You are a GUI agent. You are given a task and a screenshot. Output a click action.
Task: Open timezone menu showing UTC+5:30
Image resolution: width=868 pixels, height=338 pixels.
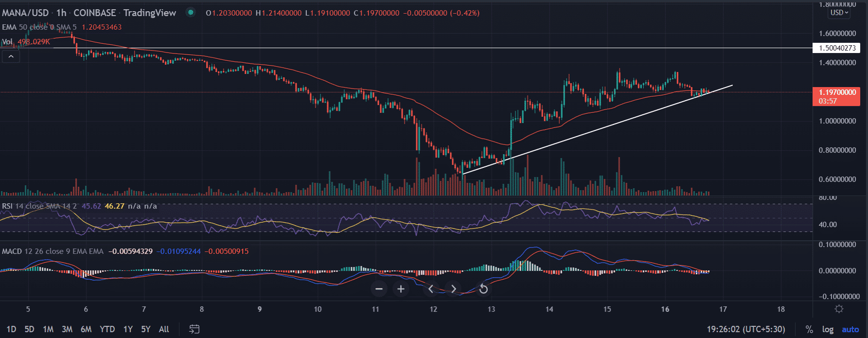coord(746,329)
